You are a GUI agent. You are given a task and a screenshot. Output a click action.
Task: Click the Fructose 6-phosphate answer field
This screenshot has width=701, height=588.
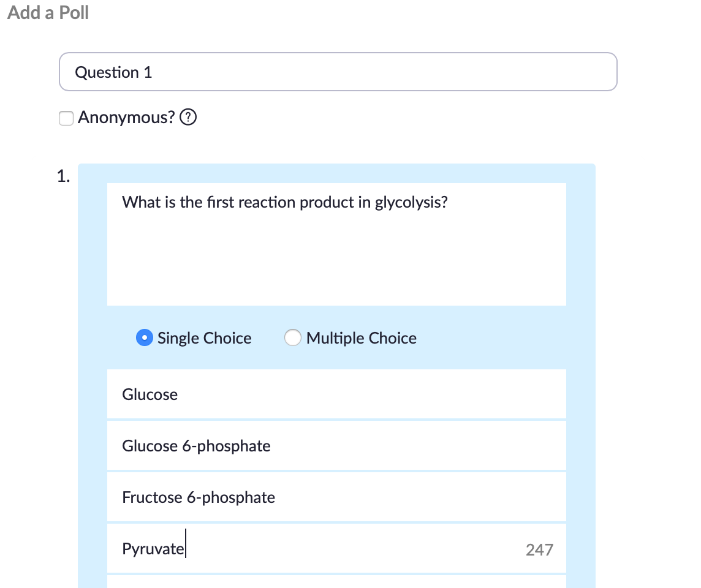tap(336, 497)
